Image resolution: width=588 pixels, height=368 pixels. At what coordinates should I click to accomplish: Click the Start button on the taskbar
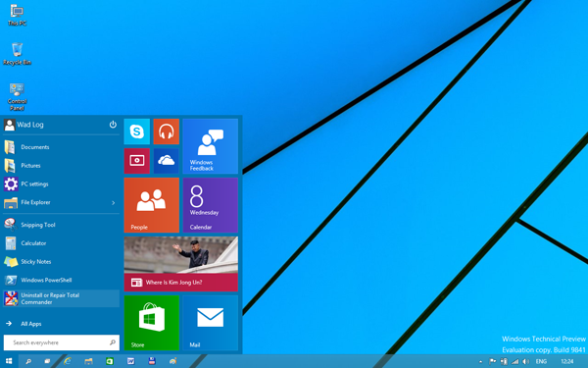click(x=9, y=361)
